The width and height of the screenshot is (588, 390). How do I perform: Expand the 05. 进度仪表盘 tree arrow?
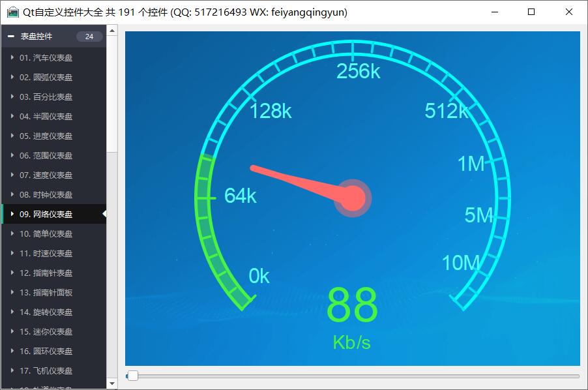click(x=12, y=136)
